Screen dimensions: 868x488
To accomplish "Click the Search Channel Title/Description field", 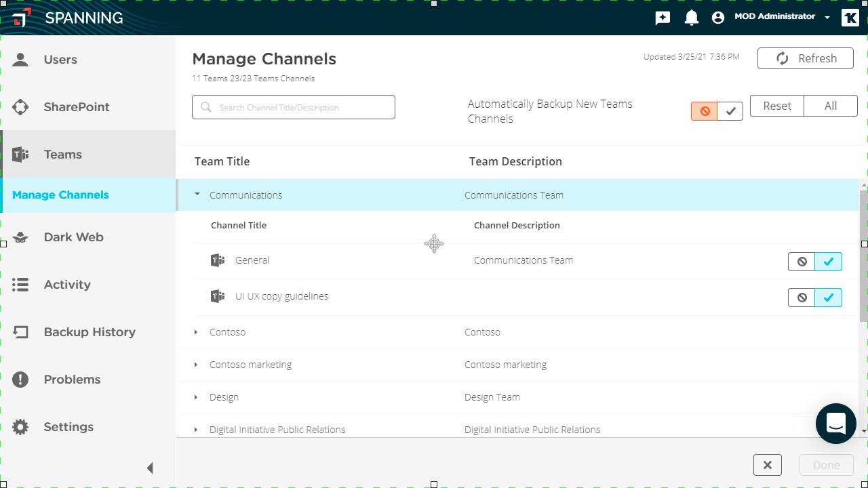I will point(294,107).
